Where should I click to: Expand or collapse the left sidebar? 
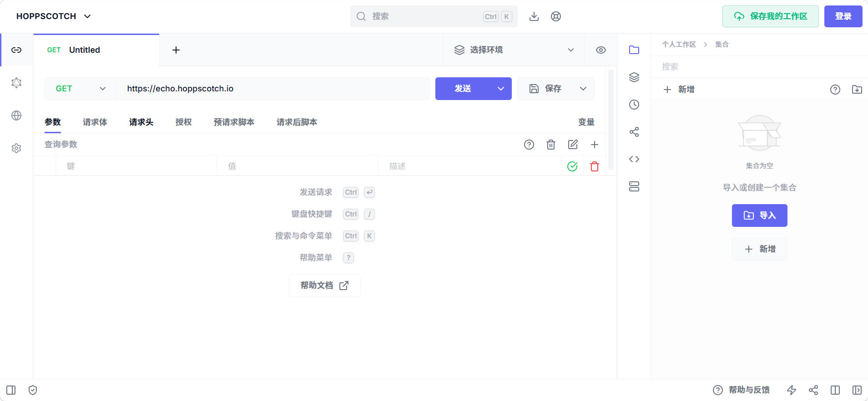(11, 390)
